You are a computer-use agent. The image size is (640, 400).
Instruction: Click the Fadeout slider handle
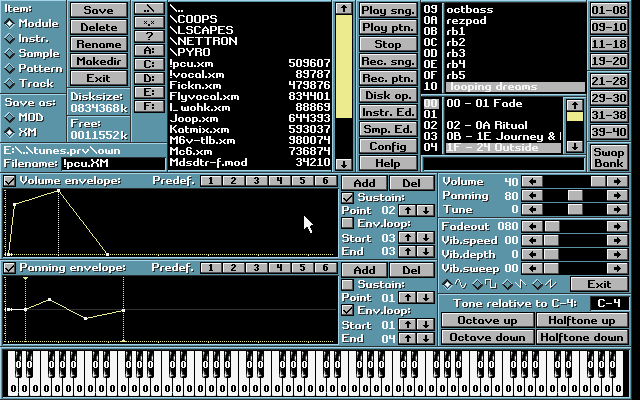click(552, 226)
